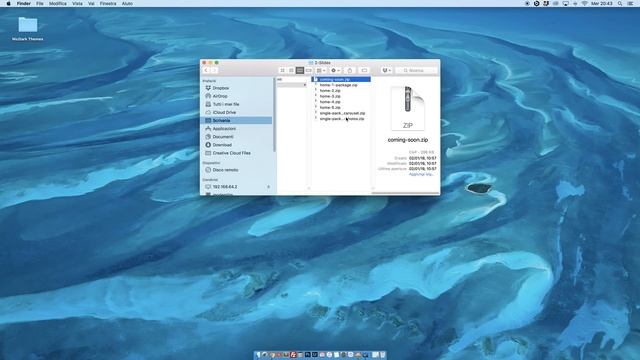Switch to cover flow view
640x360 pixels.
tap(309, 71)
